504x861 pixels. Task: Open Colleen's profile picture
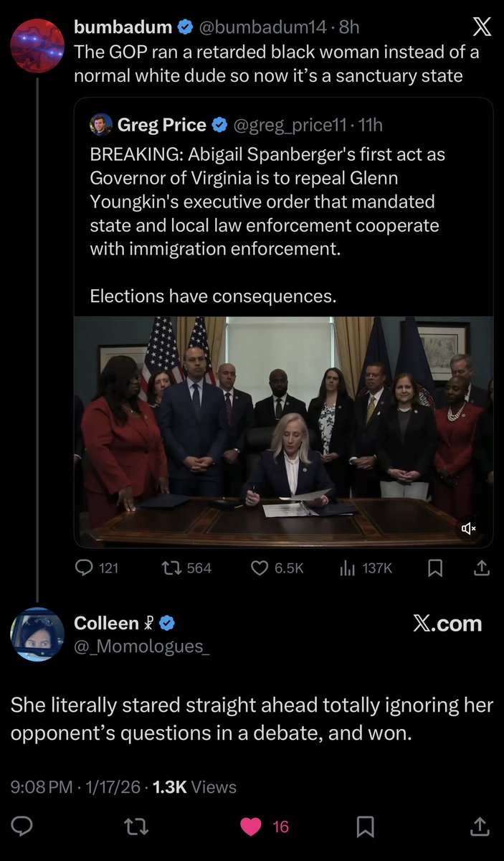pos(37,634)
